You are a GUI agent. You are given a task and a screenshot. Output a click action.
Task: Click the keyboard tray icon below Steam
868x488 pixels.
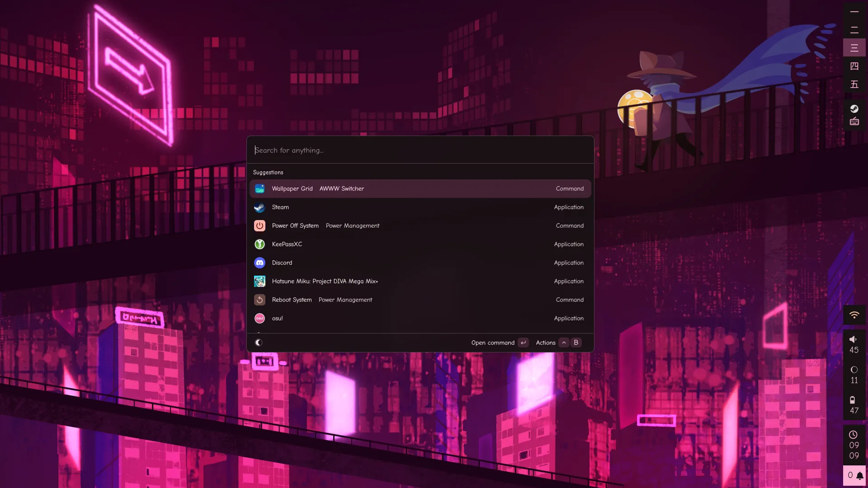pos(854,121)
